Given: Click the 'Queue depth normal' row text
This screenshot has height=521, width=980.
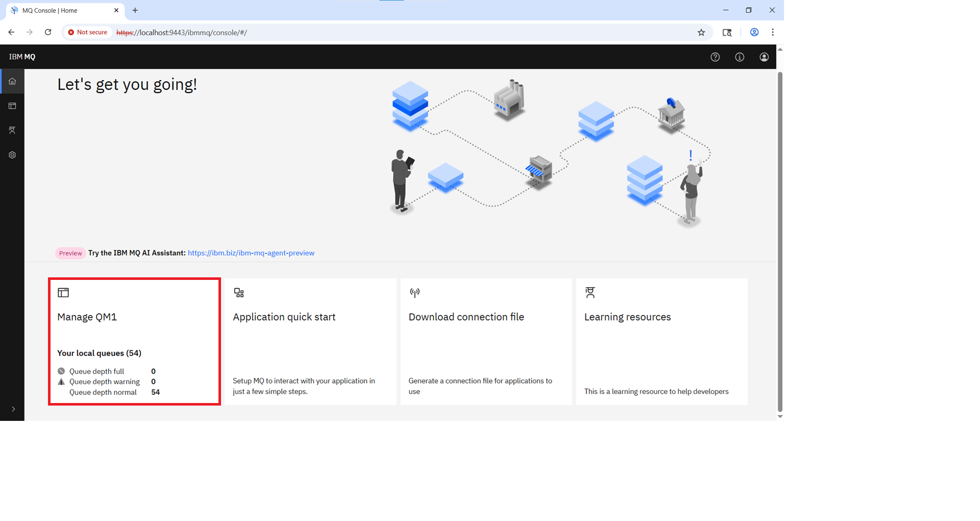Looking at the screenshot, I should point(103,392).
